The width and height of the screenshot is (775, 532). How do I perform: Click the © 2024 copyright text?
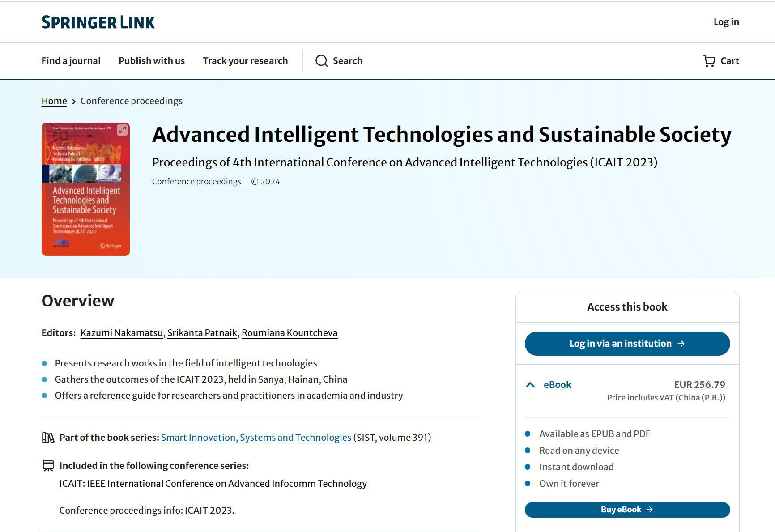click(x=265, y=182)
